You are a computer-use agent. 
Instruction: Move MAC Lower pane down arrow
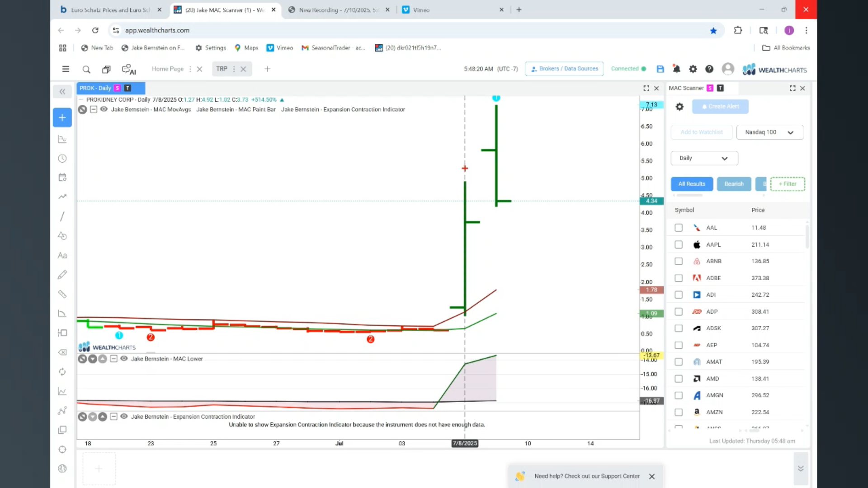(92, 359)
